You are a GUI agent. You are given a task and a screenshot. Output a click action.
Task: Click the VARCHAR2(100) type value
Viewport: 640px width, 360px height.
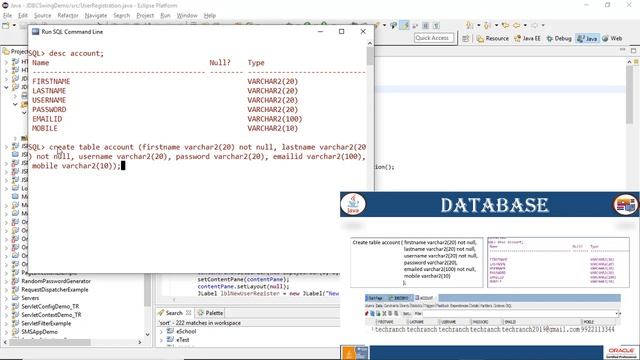click(x=275, y=119)
